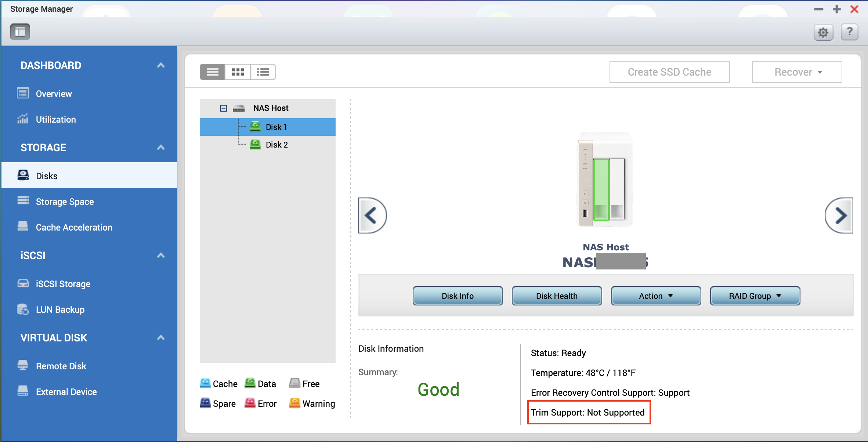Open the Utilization page

[55, 119]
